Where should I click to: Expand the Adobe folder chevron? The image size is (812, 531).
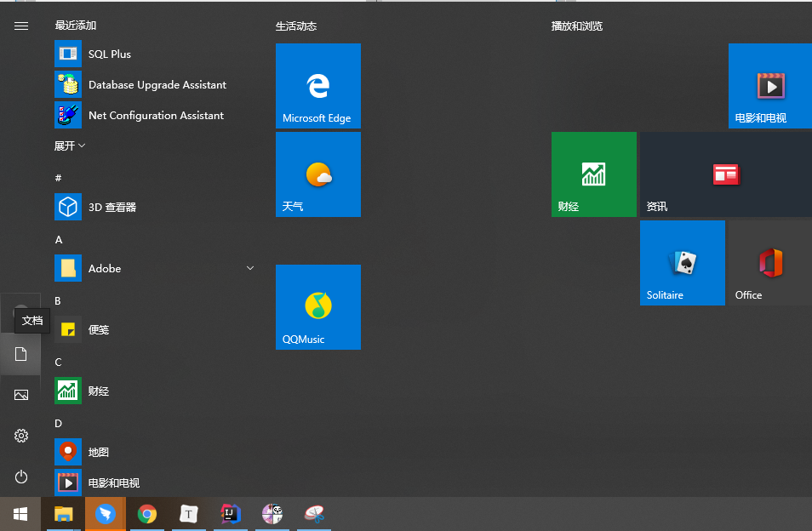pyautogui.click(x=250, y=268)
